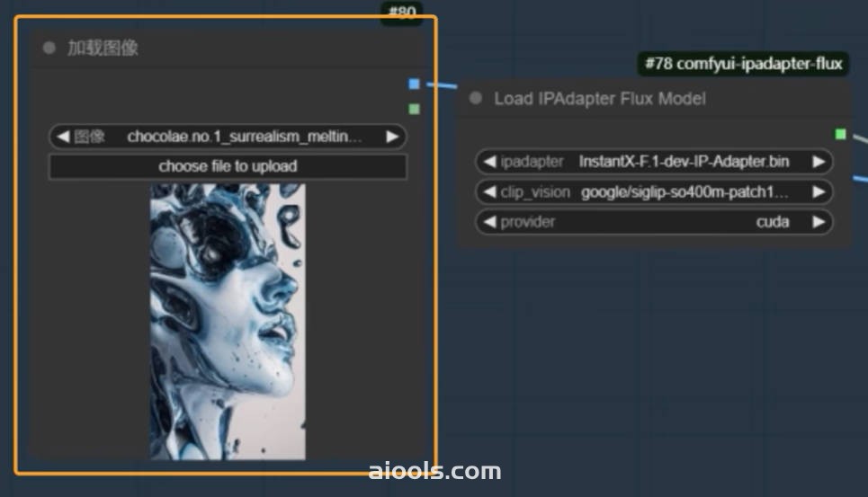Viewport: 868px width, 497px height.
Task: Collapse the Load IPAdapter Flux Model node dot
Action: pos(476,98)
